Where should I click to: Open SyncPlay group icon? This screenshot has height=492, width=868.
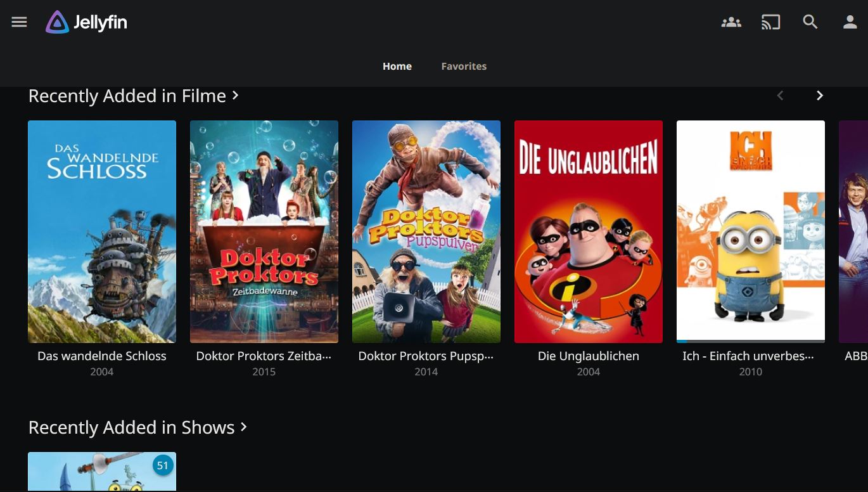(x=731, y=22)
